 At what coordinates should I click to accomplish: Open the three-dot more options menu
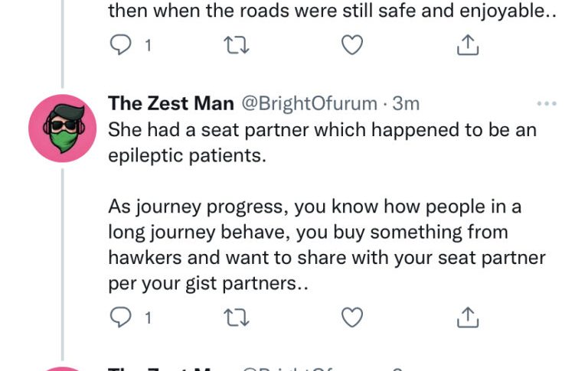click(x=547, y=103)
